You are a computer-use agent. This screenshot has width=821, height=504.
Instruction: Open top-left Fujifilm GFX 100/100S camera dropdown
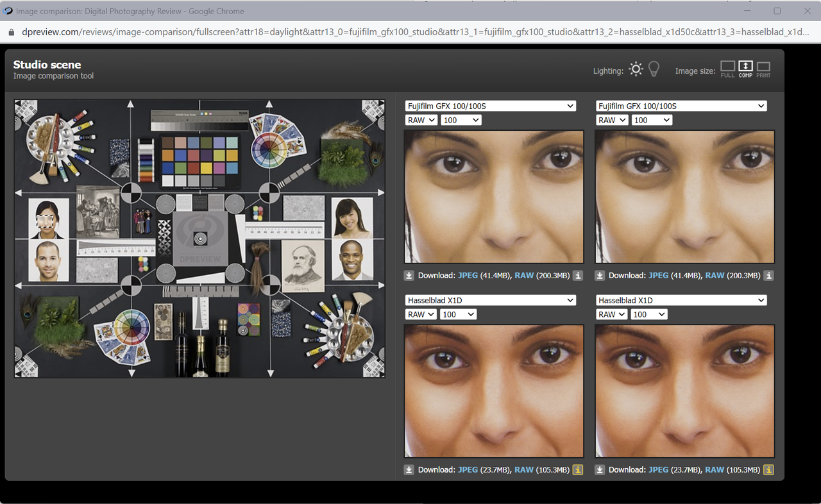pos(491,106)
